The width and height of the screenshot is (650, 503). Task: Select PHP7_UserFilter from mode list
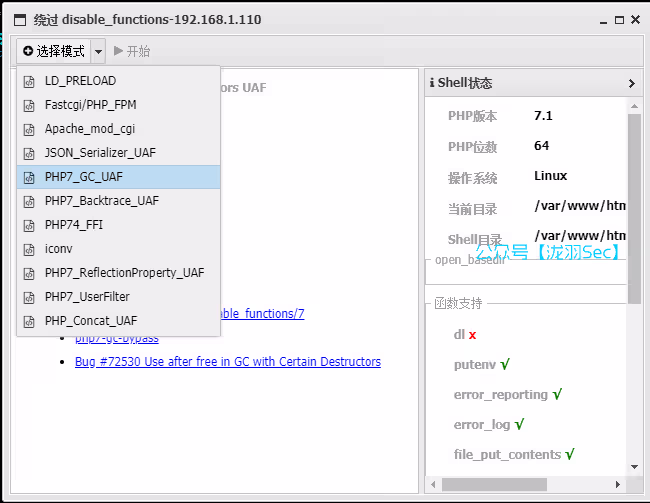tap(87, 297)
